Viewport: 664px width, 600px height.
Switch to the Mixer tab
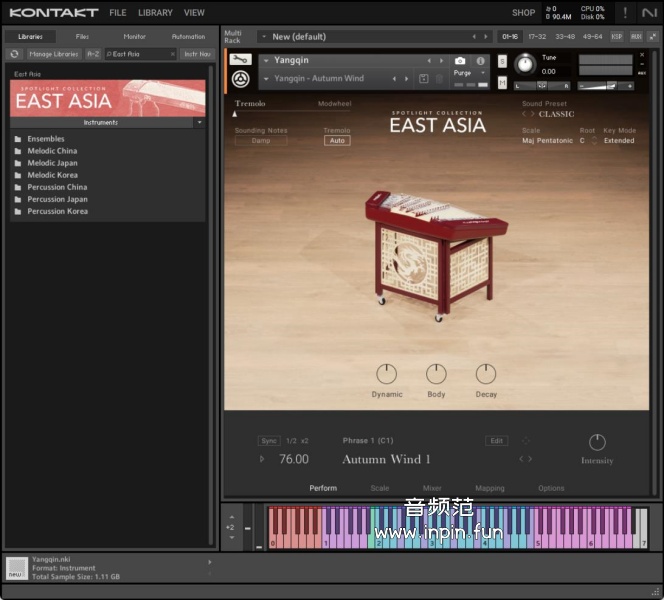pos(432,488)
